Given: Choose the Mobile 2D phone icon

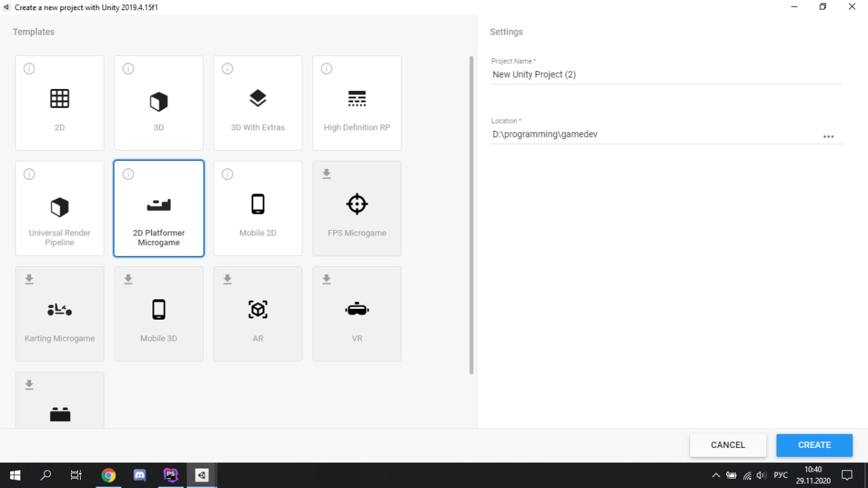Looking at the screenshot, I should pyautogui.click(x=258, y=204).
